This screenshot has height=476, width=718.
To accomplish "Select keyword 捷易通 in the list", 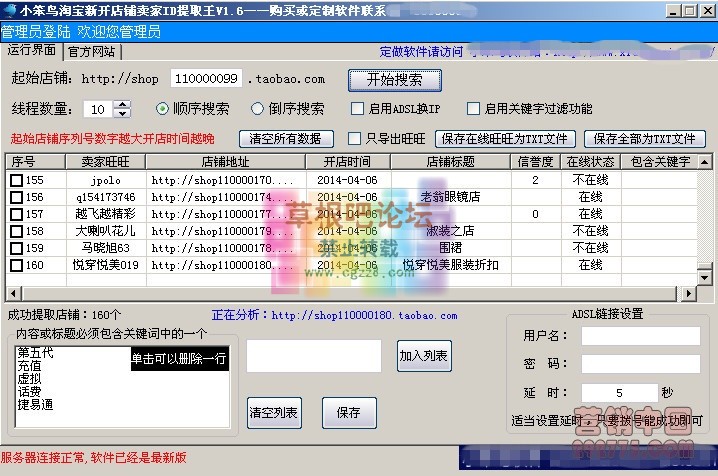I will pyautogui.click(x=35, y=404).
